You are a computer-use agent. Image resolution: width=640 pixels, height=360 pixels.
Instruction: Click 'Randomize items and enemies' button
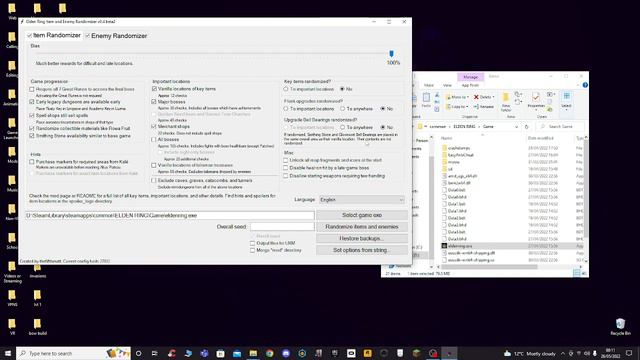(x=362, y=227)
